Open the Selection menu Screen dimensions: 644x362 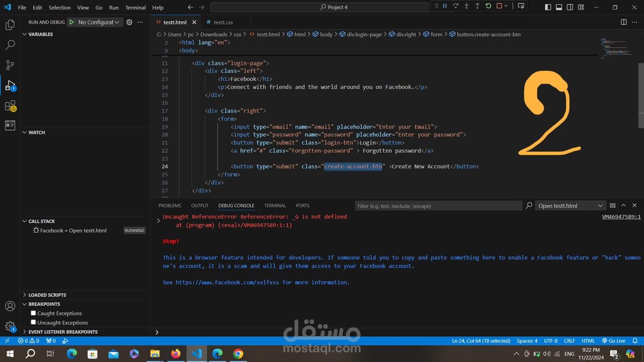coord(59,8)
